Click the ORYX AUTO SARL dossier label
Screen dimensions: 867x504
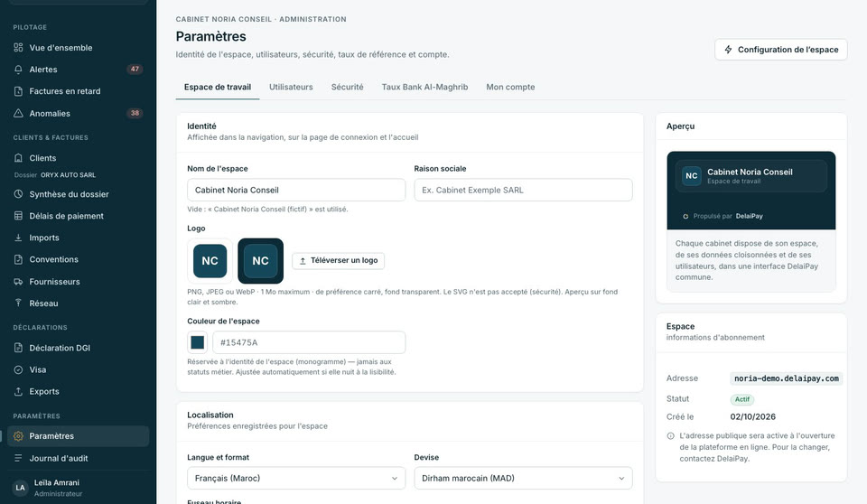(68, 175)
